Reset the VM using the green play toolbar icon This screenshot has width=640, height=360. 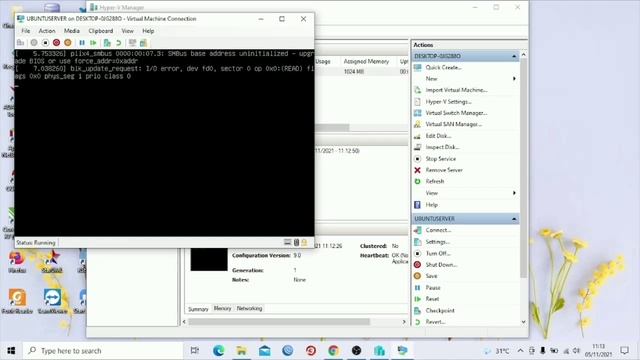coord(93,43)
